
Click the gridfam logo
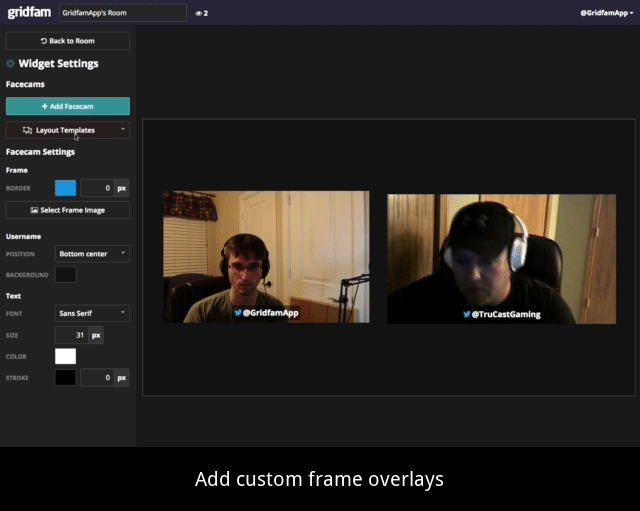tap(29, 13)
